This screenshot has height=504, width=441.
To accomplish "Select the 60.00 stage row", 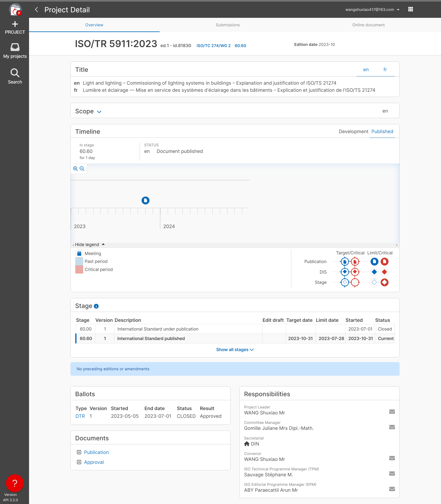I will click(235, 329).
